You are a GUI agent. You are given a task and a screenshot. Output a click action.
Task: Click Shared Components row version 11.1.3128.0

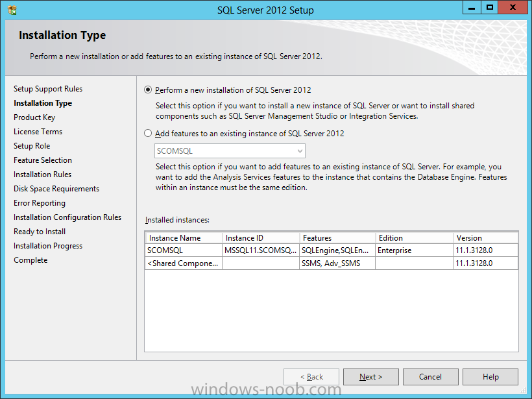tap(485, 263)
